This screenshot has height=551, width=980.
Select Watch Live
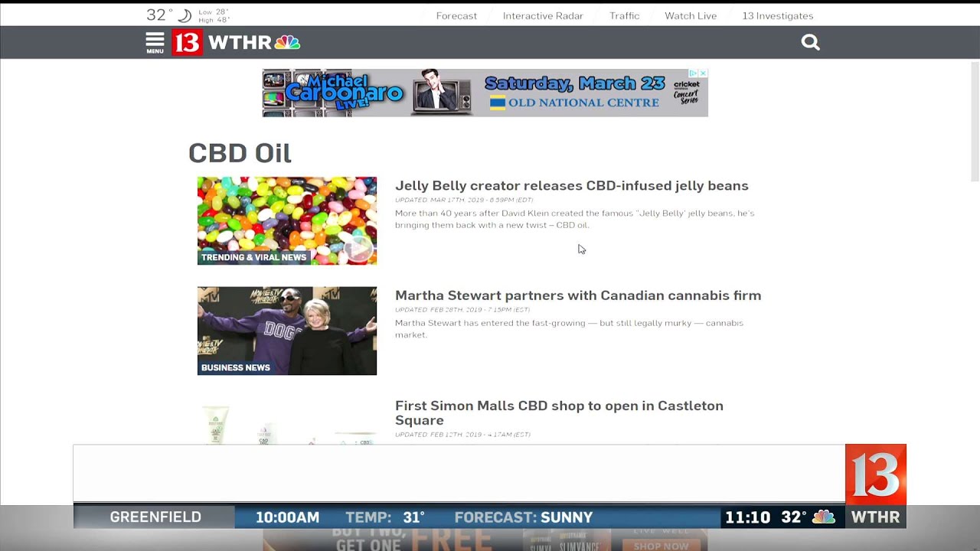coord(691,15)
